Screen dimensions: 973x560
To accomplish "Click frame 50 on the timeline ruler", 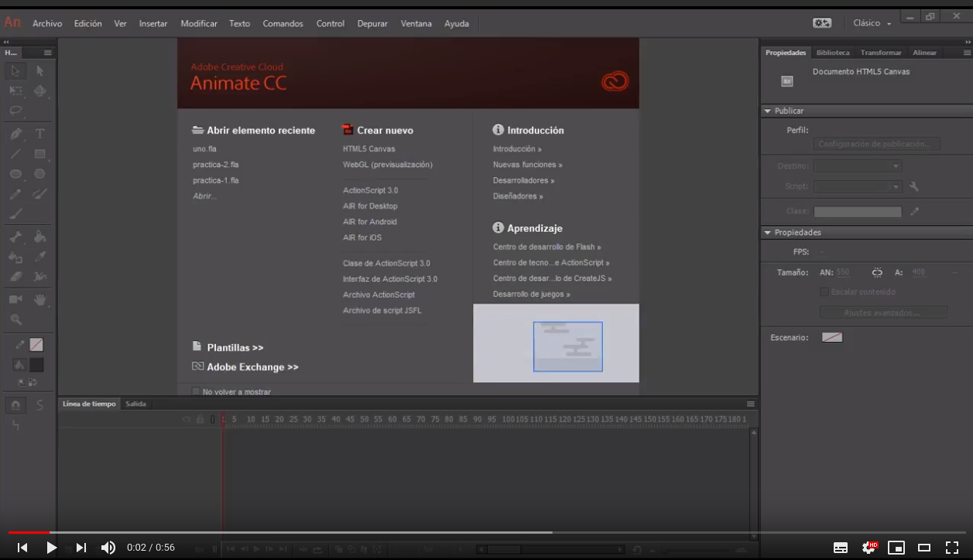I will coord(364,419).
